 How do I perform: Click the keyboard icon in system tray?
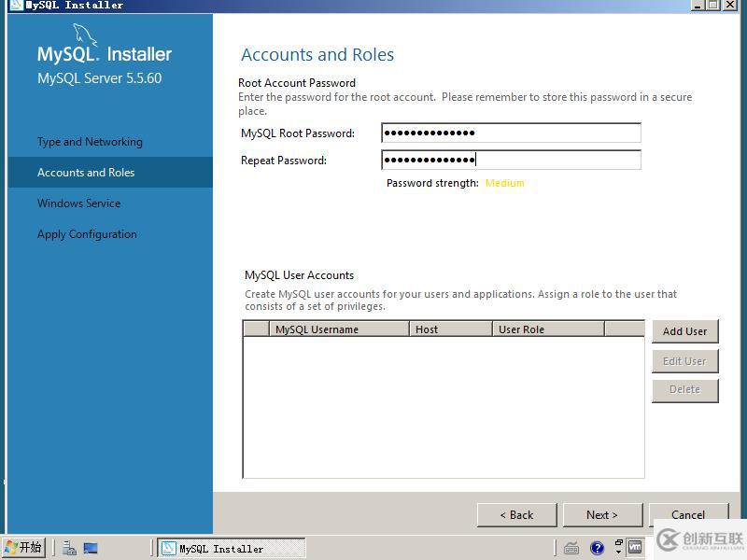click(x=571, y=549)
